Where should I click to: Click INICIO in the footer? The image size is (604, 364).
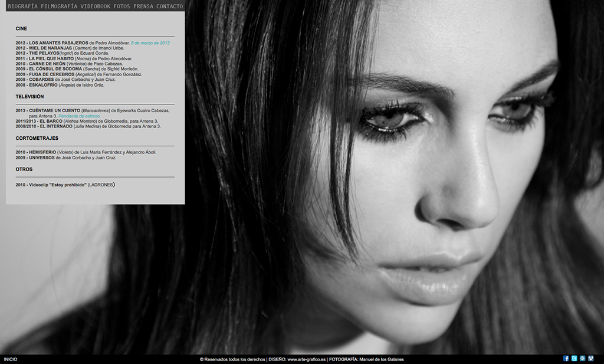click(x=11, y=359)
